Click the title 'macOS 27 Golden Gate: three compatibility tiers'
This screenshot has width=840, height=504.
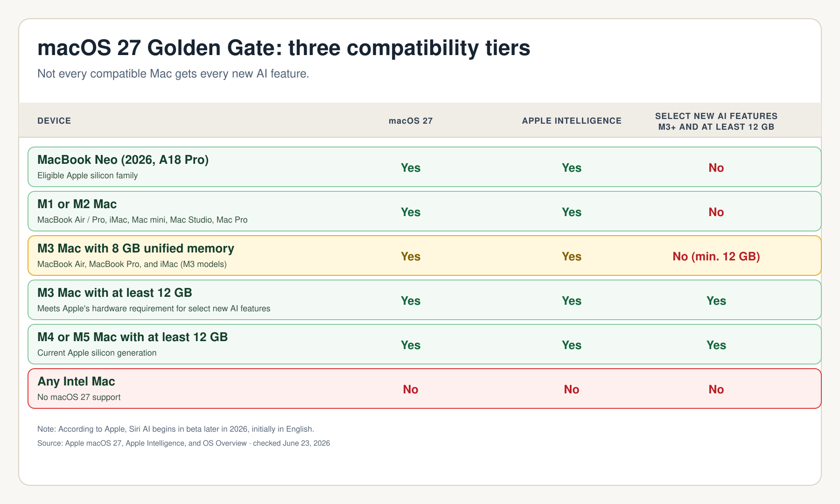[284, 48]
